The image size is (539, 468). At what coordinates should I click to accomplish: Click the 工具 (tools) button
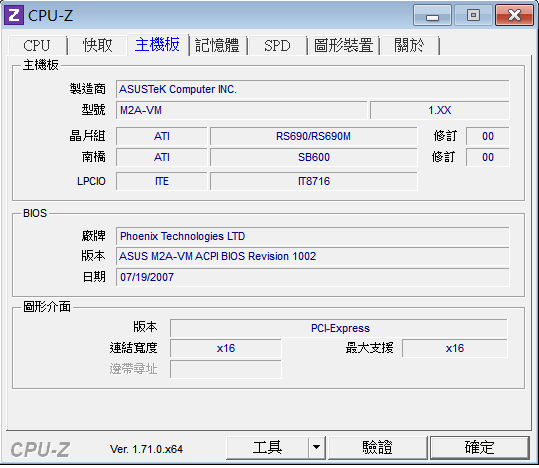[x=267, y=448]
